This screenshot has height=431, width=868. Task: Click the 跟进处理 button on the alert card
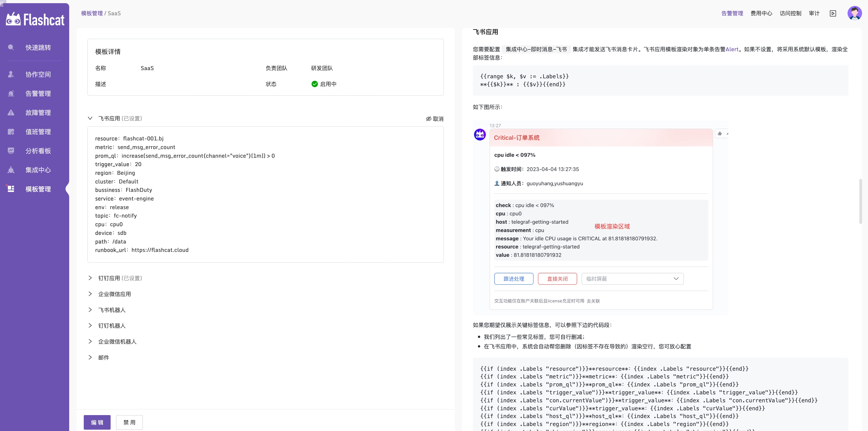click(513, 279)
